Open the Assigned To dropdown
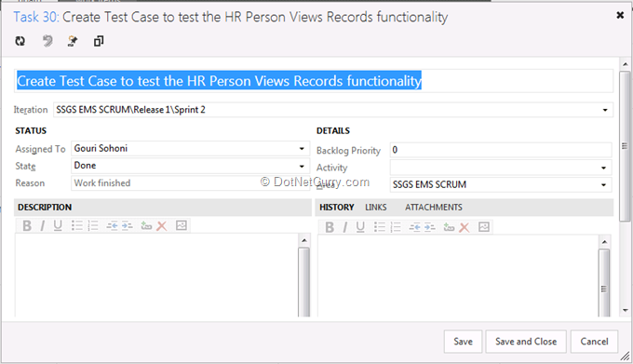Image resolution: width=633 pixels, height=364 pixels. click(302, 149)
